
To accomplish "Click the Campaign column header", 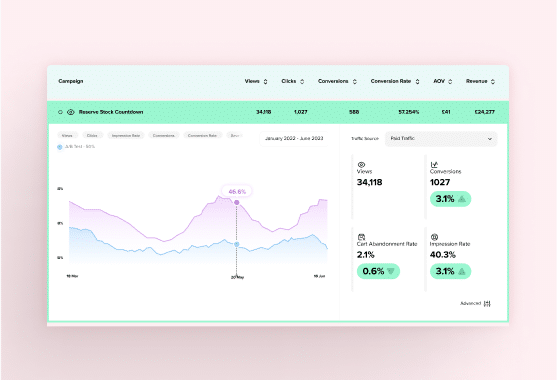I will [71, 81].
